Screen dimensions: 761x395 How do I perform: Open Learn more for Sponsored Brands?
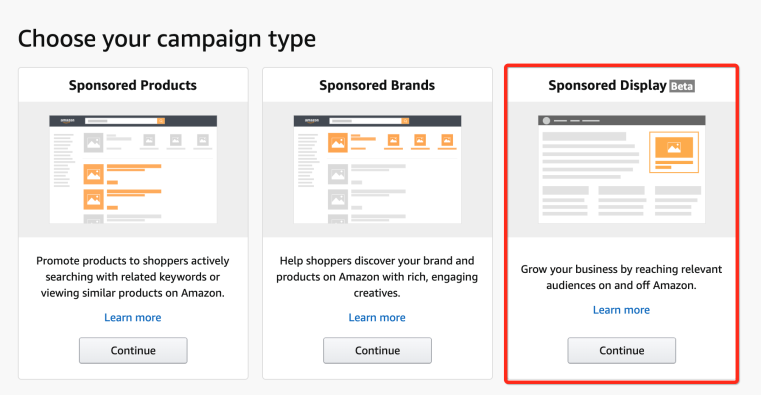[x=377, y=317]
